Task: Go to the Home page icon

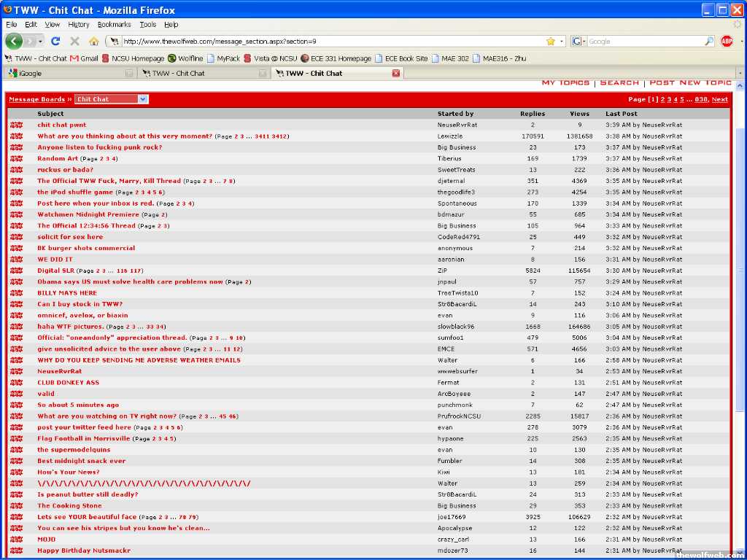Action: 93,42
